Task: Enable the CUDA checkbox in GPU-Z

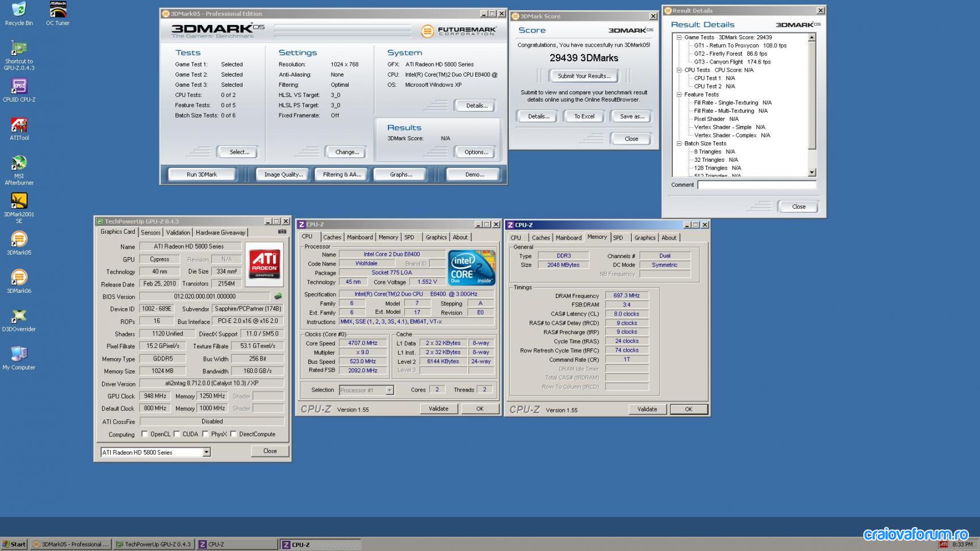Action: tap(177, 434)
